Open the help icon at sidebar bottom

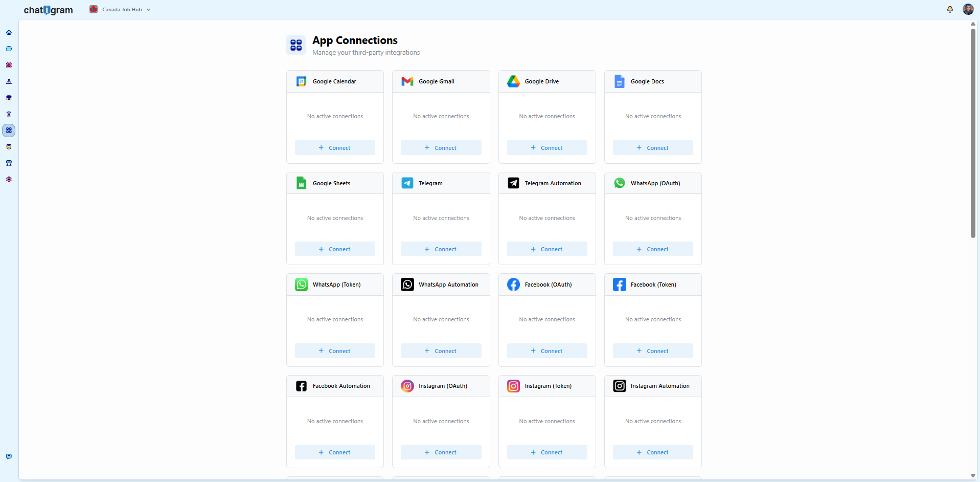(x=9, y=456)
